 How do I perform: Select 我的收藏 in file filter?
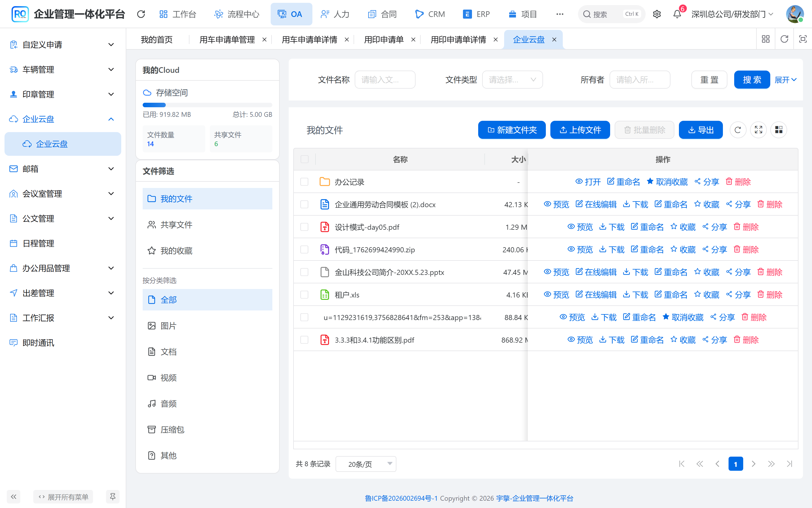pyautogui.click(x=207, y=251)
